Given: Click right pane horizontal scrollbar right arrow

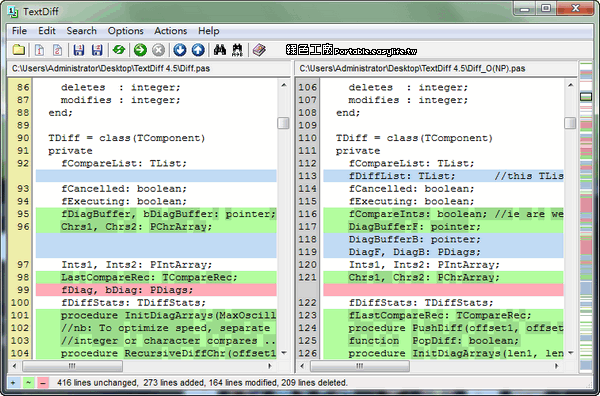Looking at the screenshot, I should pos(557,366).
